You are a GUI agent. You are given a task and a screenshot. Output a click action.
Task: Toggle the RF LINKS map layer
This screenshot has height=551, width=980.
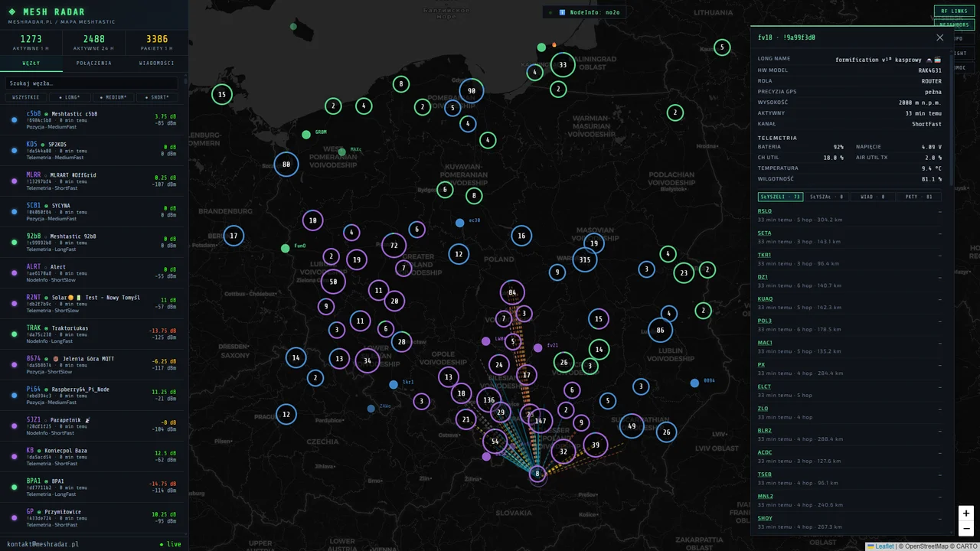(954, 11)
